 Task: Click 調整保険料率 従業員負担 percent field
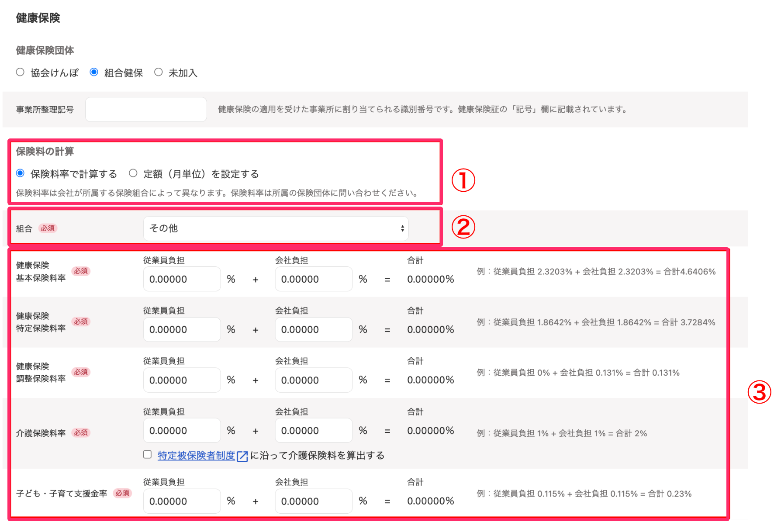click(182, 380)
